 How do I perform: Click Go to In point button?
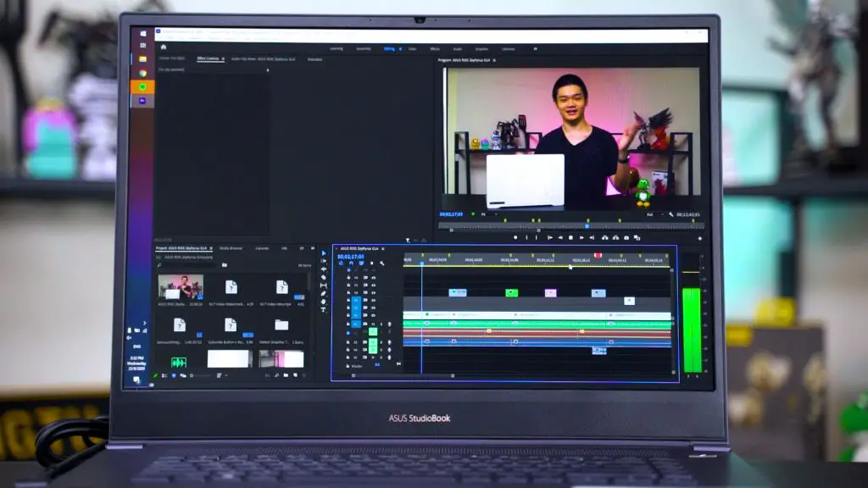549,238
